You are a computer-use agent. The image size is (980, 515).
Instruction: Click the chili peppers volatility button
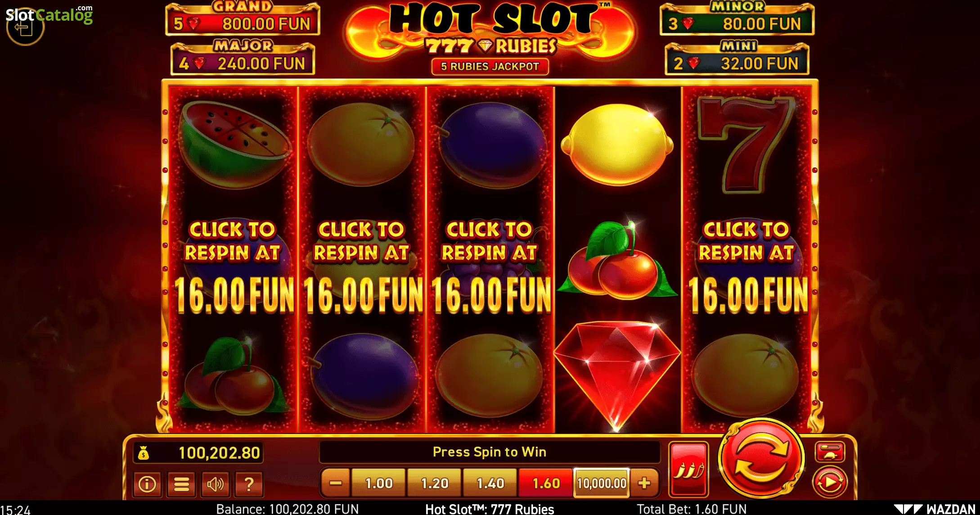(x=688, y=470)
